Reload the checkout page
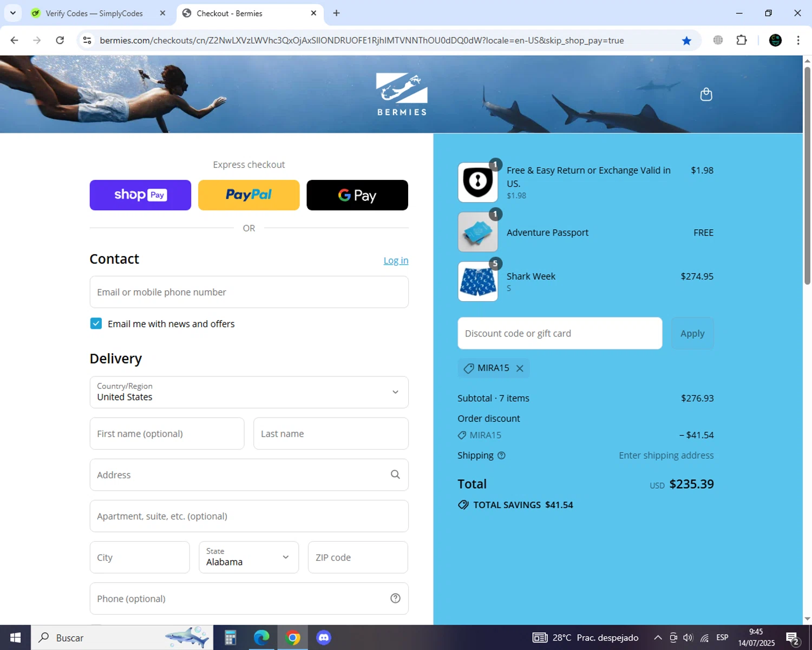 (60, 40)
